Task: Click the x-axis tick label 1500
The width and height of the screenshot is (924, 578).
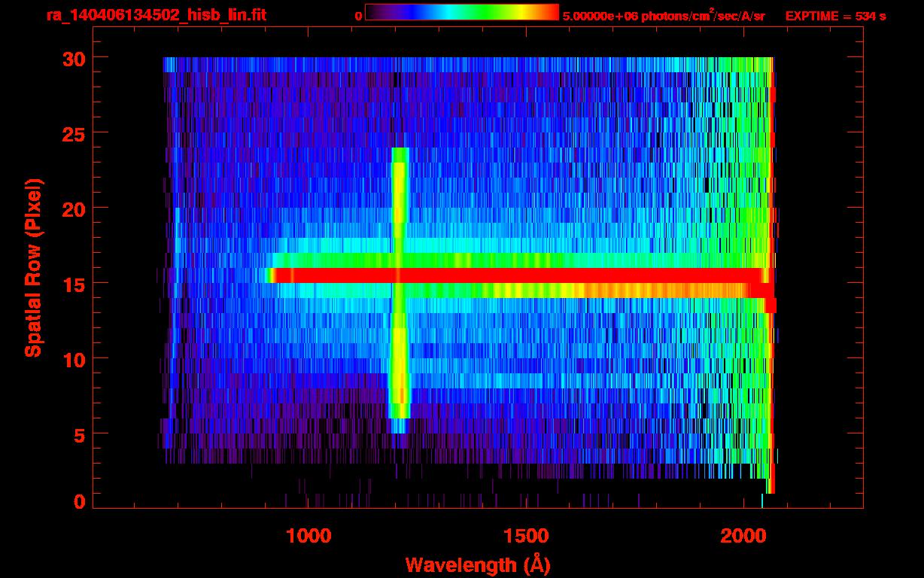Action: pyautogui.click(x=526, y=536)
